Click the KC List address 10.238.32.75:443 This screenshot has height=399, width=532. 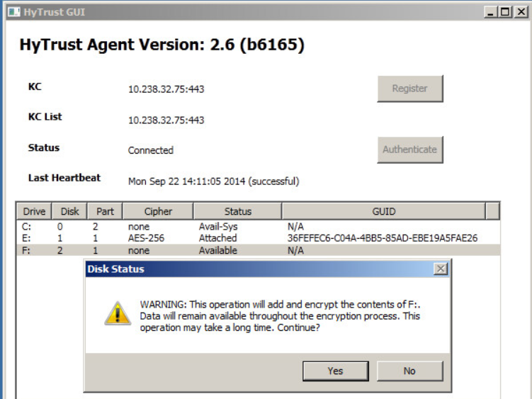click(x=166, y=120)
